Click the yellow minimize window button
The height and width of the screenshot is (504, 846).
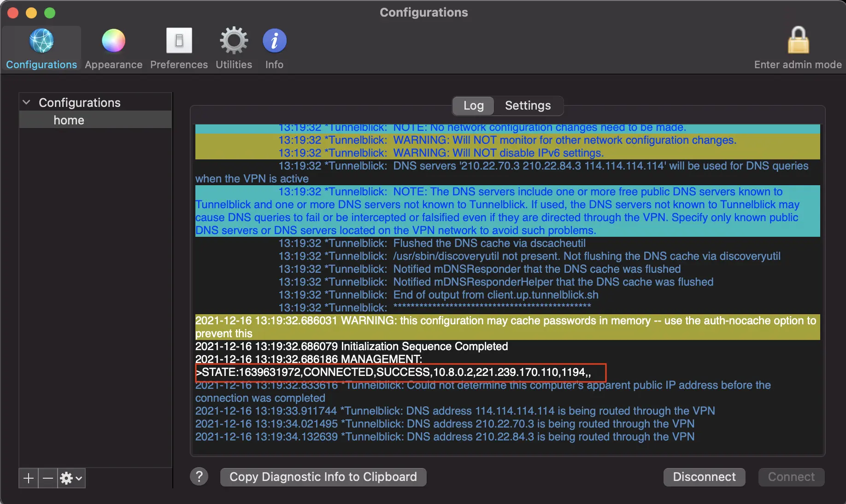31,13
